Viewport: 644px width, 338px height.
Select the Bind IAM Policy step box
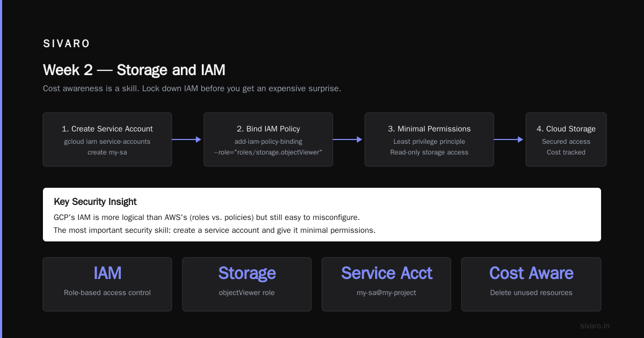coord(268,139)
